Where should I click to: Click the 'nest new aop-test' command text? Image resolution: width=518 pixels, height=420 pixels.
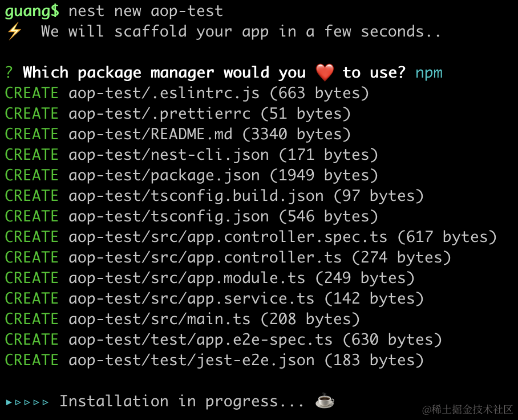click(x=145, y=11)
